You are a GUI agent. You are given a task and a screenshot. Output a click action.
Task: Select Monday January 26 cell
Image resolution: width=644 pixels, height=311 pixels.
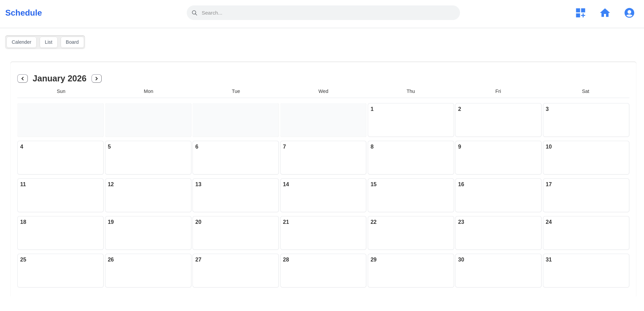[x=148, y=271]
